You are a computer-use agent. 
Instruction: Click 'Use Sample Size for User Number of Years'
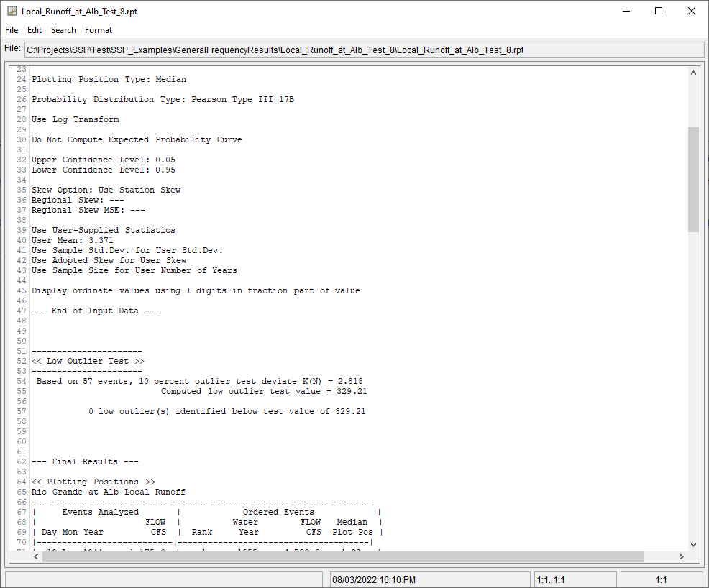(134, 271)
